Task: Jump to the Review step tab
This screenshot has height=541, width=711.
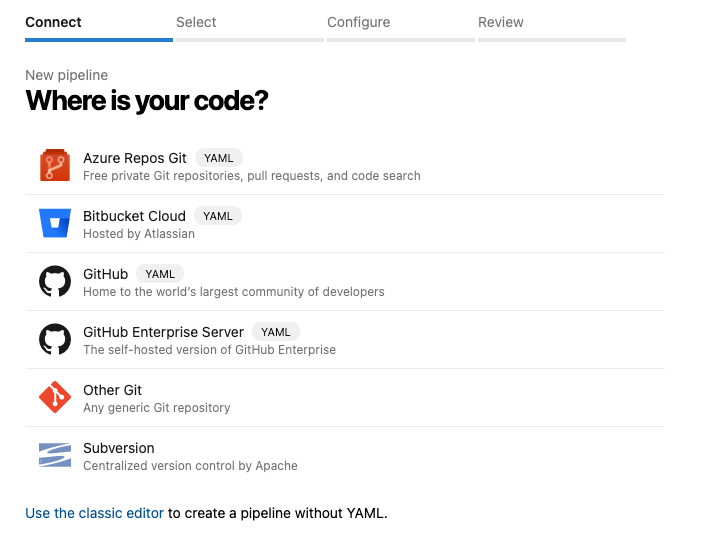Action: 552,27
